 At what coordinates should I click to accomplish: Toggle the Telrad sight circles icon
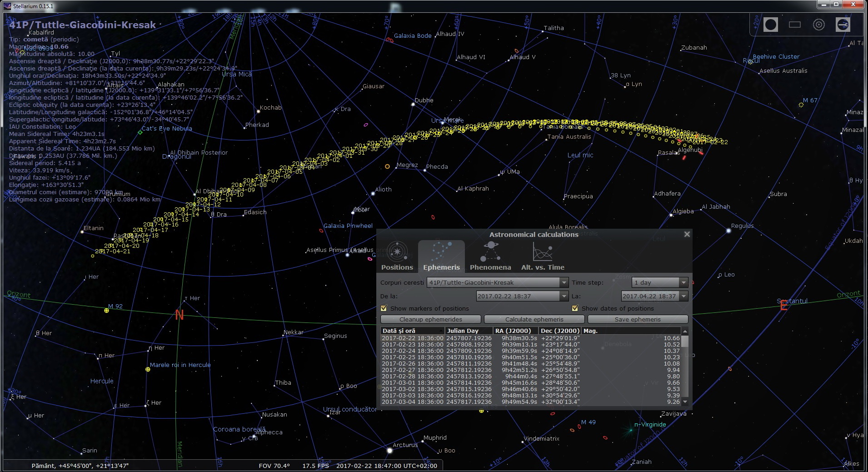[818, 25]
